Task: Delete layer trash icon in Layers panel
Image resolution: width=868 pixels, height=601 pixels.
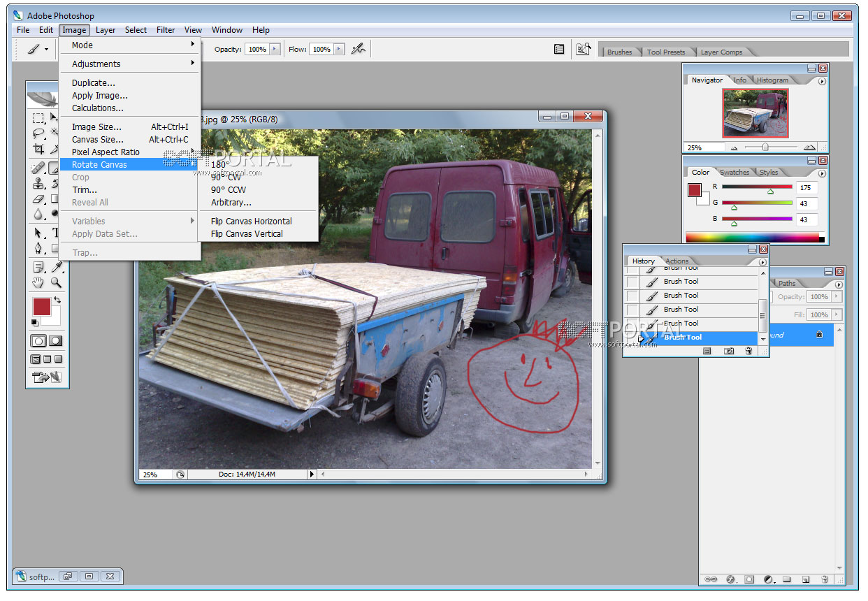Action: point(825,579)
